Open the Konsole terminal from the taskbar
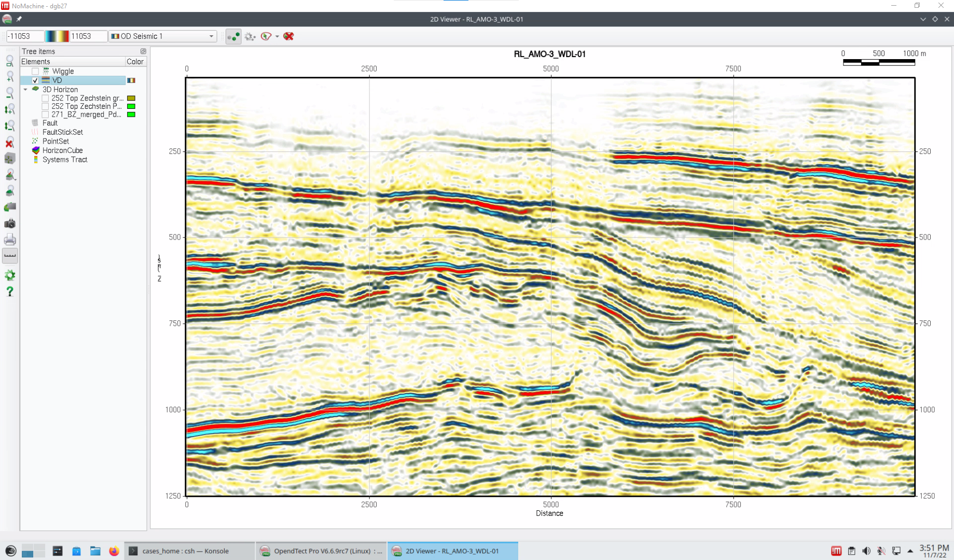The height and width of the screenshot is (560, 954). 185,551
